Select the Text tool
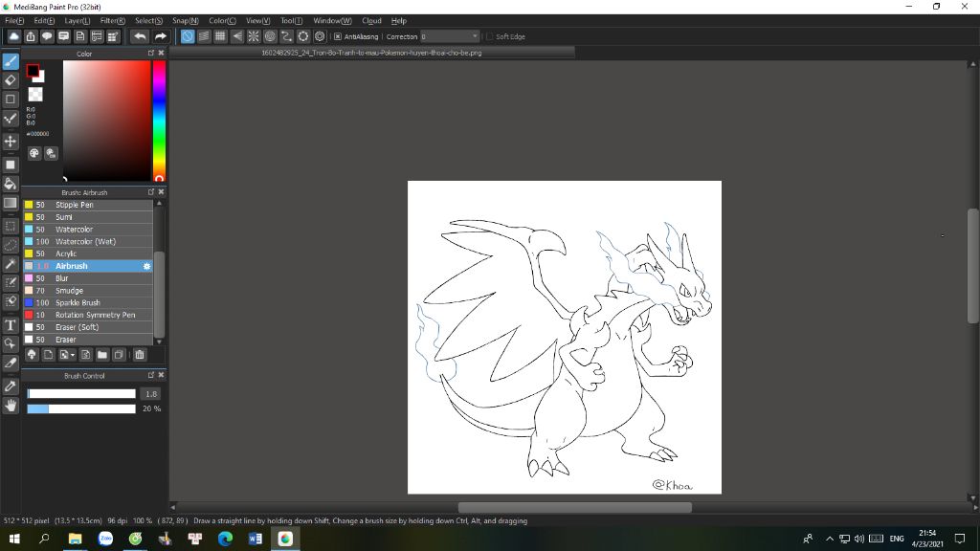980x551 pixels. [x=11, y=325]
